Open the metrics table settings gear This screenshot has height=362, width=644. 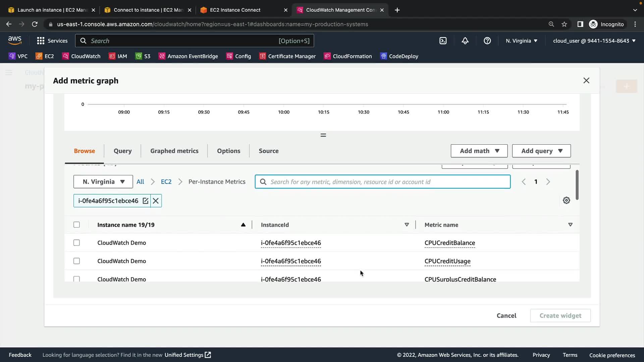pos(566,200)
